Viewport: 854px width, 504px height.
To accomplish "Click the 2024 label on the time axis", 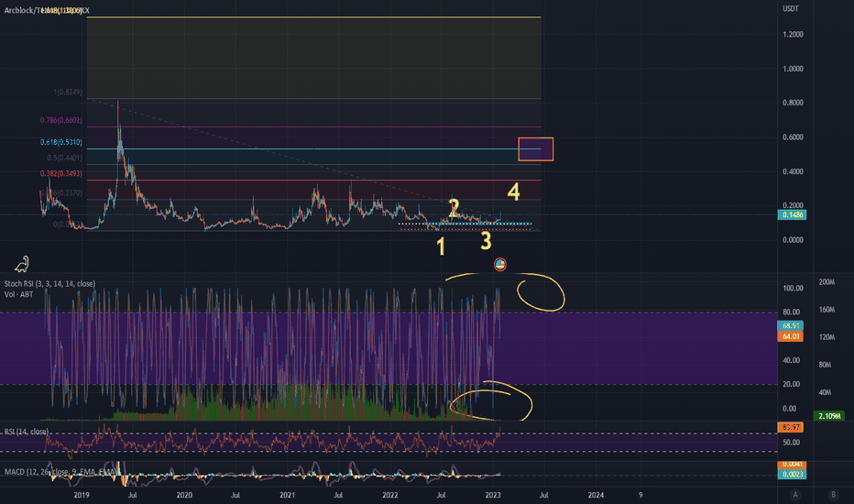I will (596, 495).
